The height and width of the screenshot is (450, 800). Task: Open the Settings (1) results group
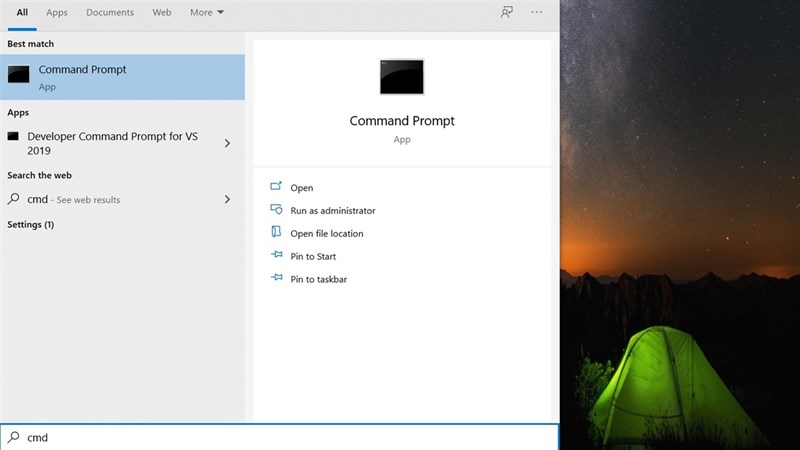31,224
